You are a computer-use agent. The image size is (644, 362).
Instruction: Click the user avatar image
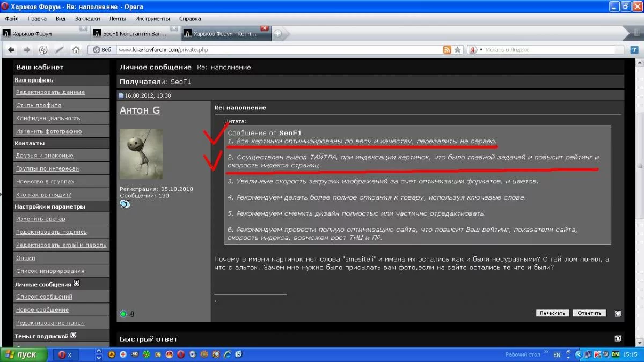pos(141,153)
